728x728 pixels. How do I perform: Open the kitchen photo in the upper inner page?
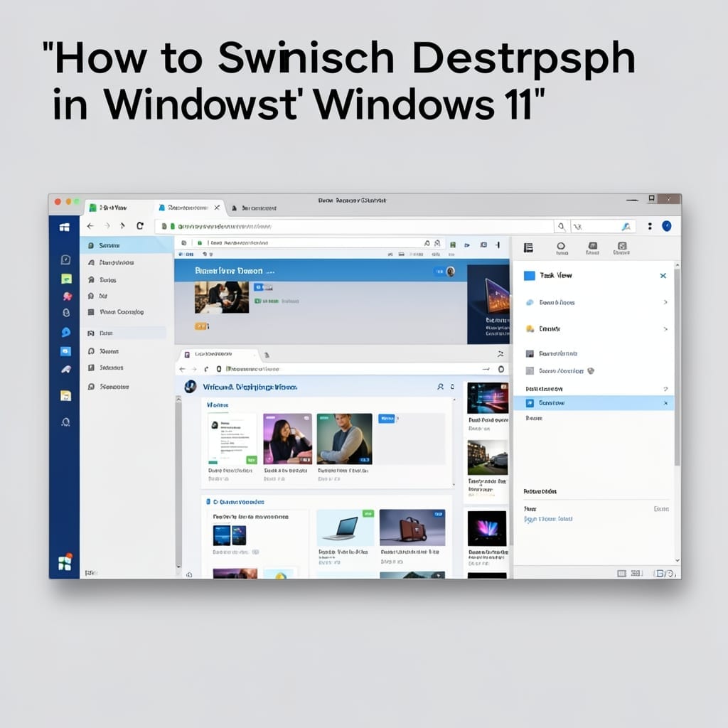222,297
